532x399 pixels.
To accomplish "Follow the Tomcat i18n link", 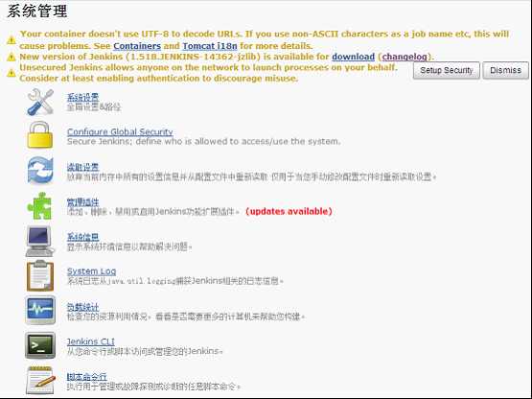I will [x=210, y=46].
